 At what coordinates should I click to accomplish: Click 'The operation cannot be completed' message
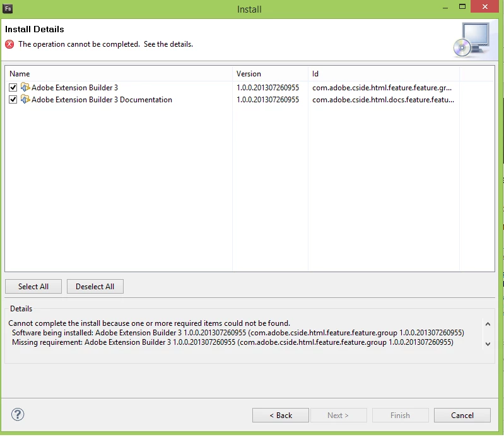click(105, 44)
